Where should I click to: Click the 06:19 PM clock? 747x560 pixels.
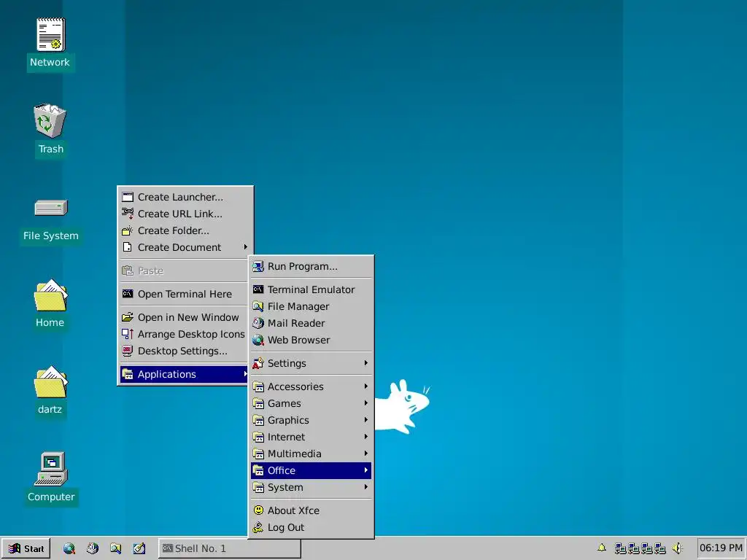(721, 548)
